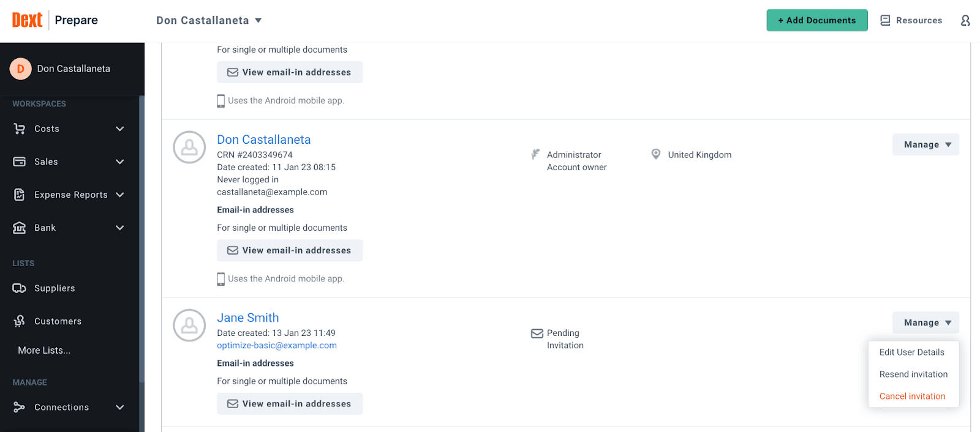Click the Customers icon in sidebar

pyautogui.click(x=20, y=321)
